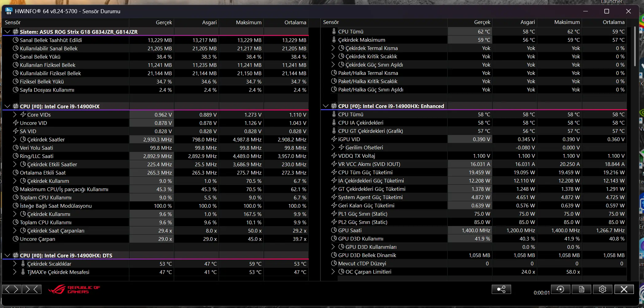The height and width of the screenshot is (308, 644).
Task: Click the lightning icon beside PL1 Güç Sınırı (Static)
Action: [334, 214]
